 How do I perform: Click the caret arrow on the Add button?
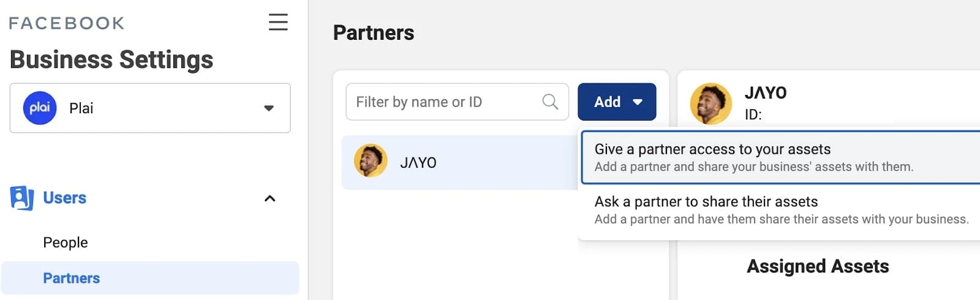coord(638,102)
